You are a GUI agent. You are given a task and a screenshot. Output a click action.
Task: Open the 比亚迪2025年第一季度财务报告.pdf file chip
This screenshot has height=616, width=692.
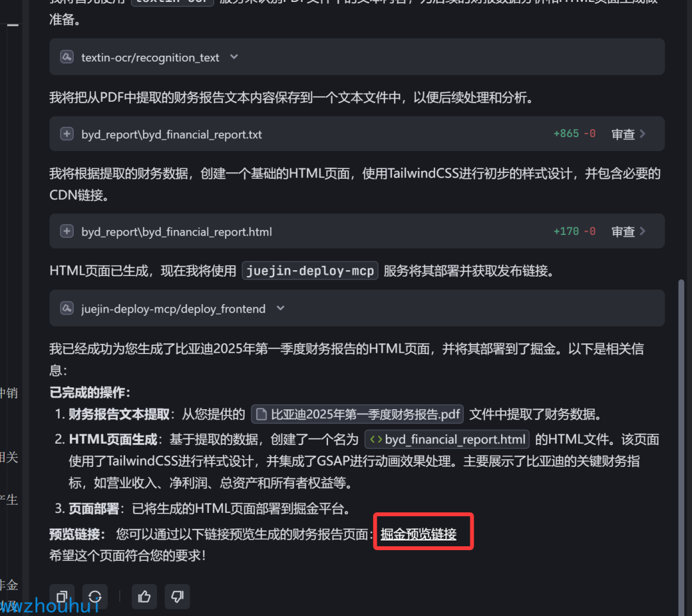[358, 414]
